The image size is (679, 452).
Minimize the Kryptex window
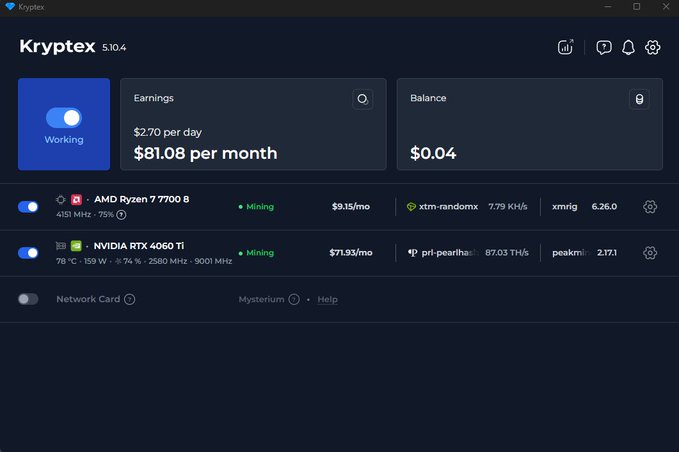pos(608,6)
